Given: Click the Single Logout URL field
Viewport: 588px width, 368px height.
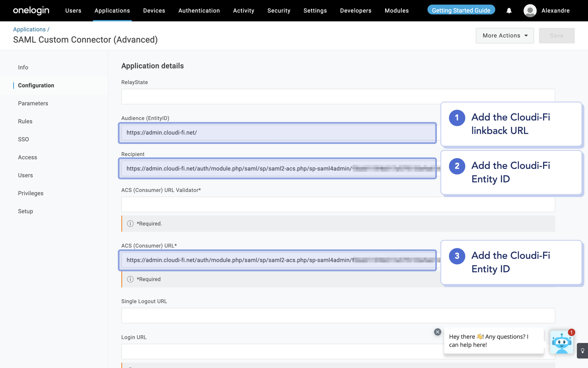Looking at the screenshot, I should pyautogui.click(x=338, y=316).
